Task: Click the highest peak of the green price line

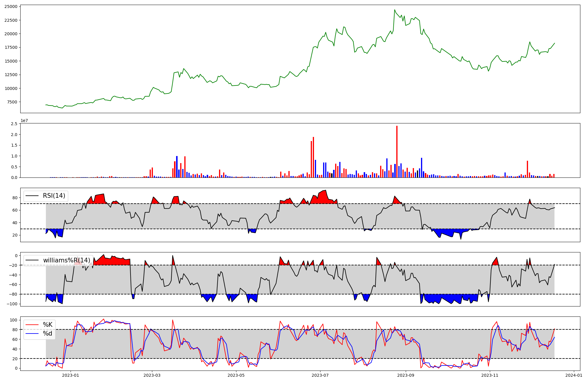Action: [x=395, y=10]
